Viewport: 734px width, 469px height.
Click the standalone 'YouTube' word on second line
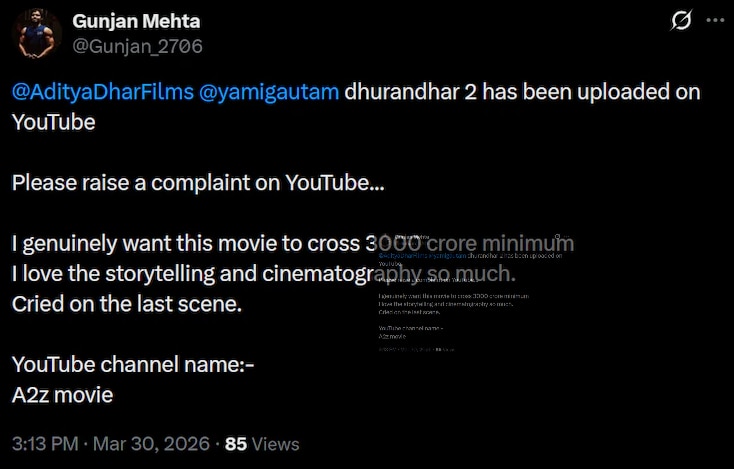click(x=54, y=122)
